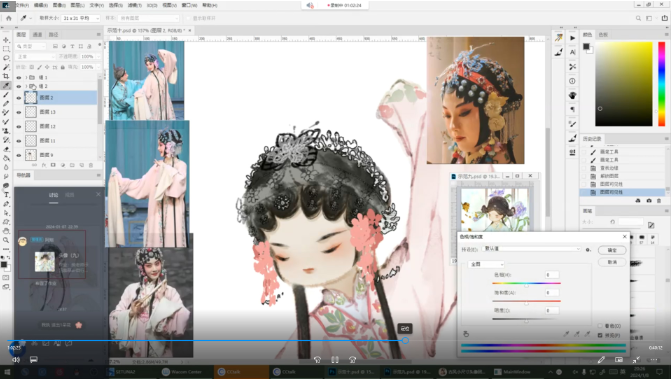Open the Character 'A' panel icon
The width and height of the screenshot is (672, 379).
[573, 52]
